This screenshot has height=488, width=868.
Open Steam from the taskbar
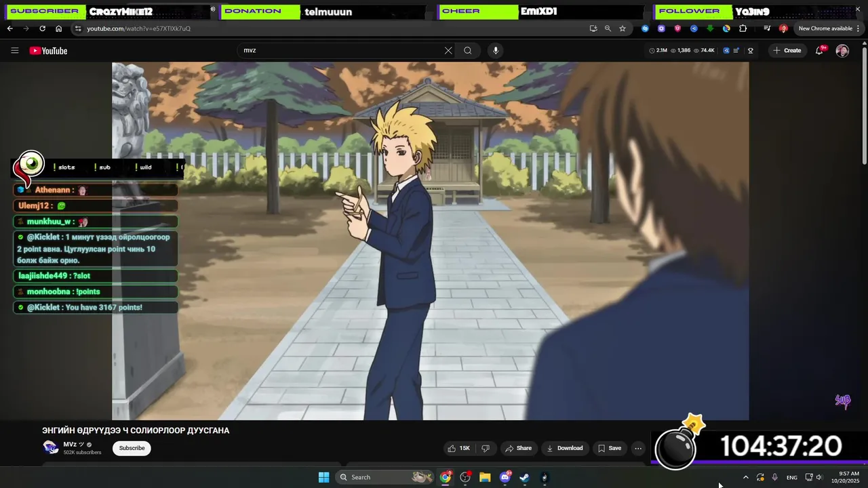pyautogui.click(x=525, y=477)
